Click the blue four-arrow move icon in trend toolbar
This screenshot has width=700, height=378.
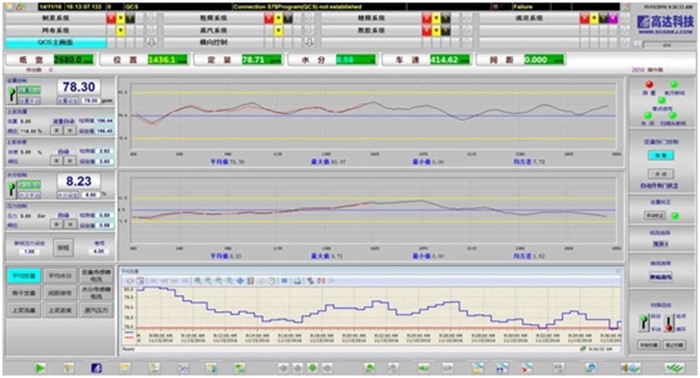240,281
